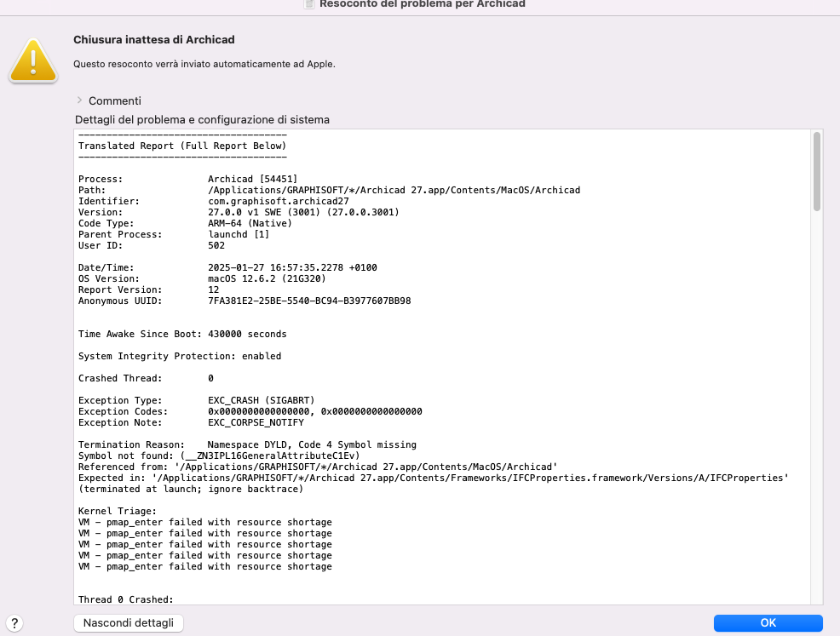Click the 'Commenti' label
The width and height of the screenshot is (840, 636).
(115, 100)
